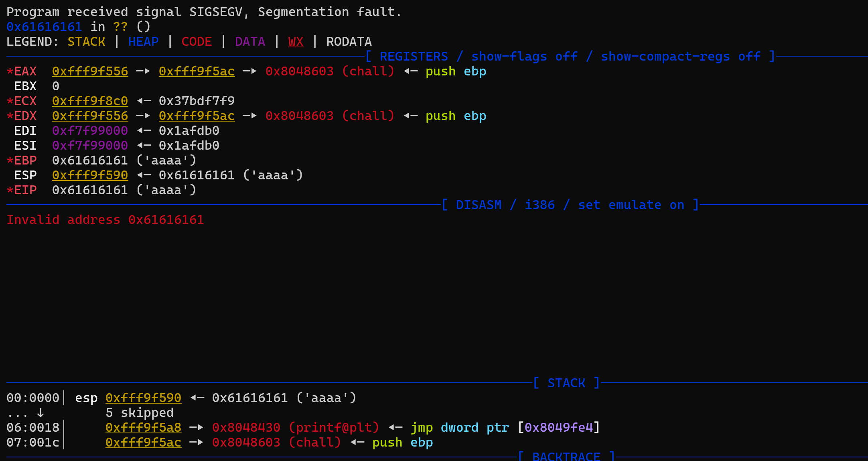This screenshot has height=461, width=868.
Task: Select 0x8048430 (printf@plt) stack value
Action: pyautogui.click(x=296, y=428)
